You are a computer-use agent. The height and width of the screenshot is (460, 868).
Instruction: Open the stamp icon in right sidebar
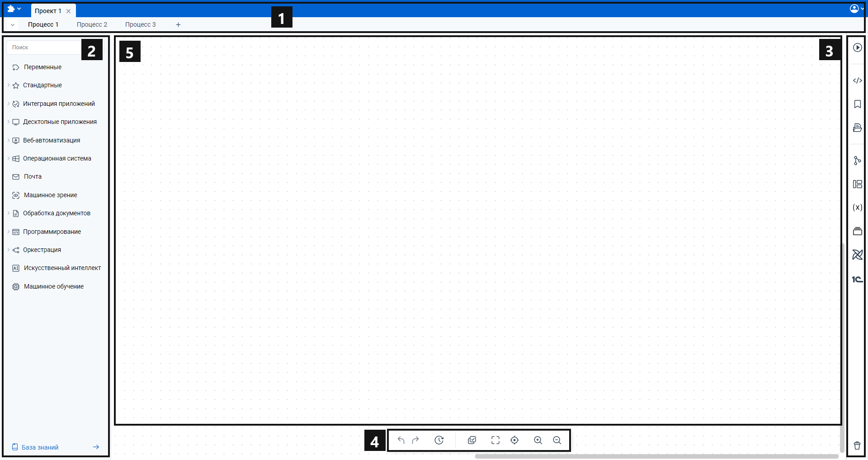click(x=857, y=128)
